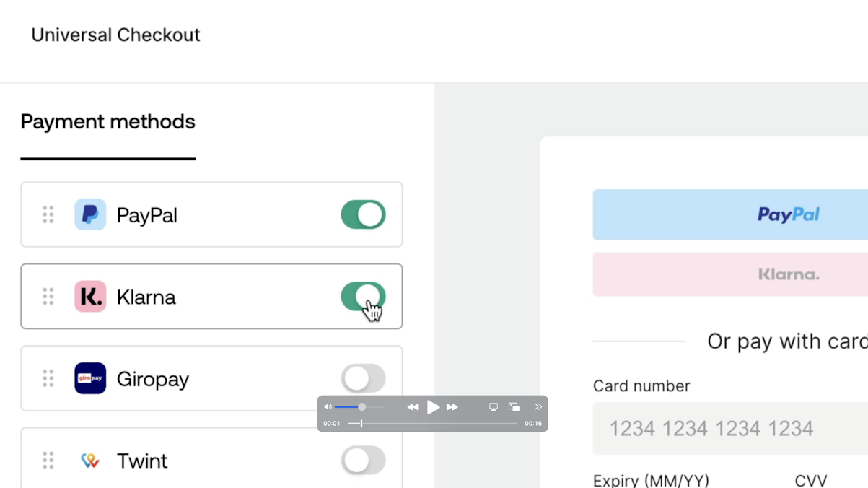The height and width of the screenshot is (488, 868).
Task: Click the 'Giropay' label text
Action: (x=153, y=379)
